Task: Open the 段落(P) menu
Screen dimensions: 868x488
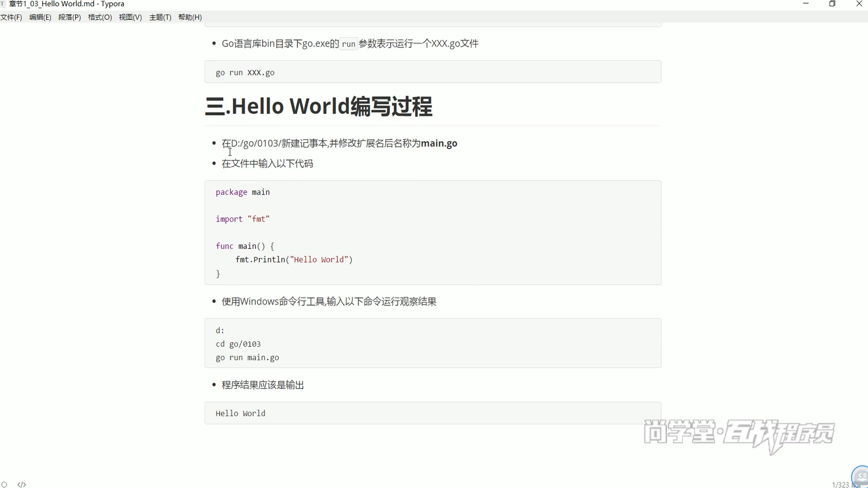Action: (70, 17)
